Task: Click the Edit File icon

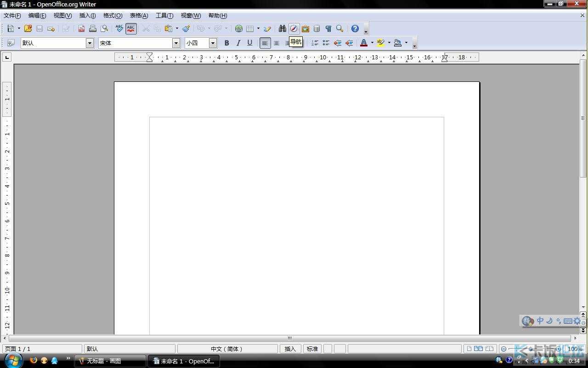Action: [66, 29]
